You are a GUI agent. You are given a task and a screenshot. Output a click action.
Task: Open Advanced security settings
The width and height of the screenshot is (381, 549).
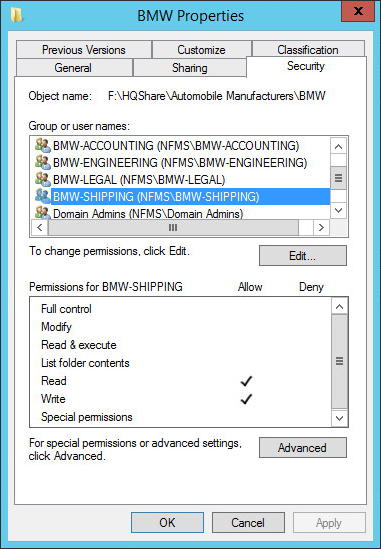click(x=303, y=447)
